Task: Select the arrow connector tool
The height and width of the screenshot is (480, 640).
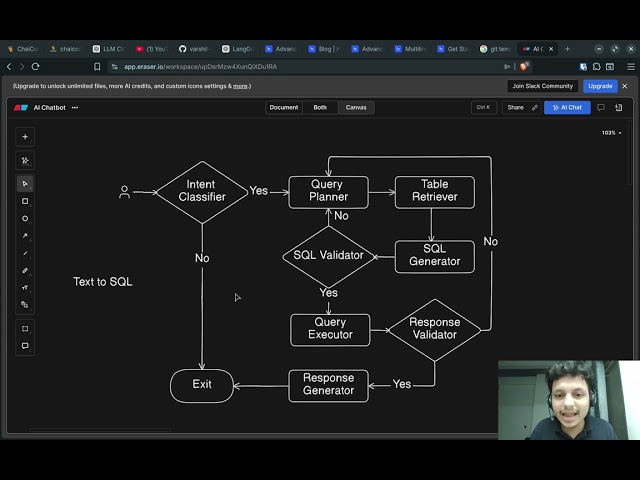Action: 25,236
